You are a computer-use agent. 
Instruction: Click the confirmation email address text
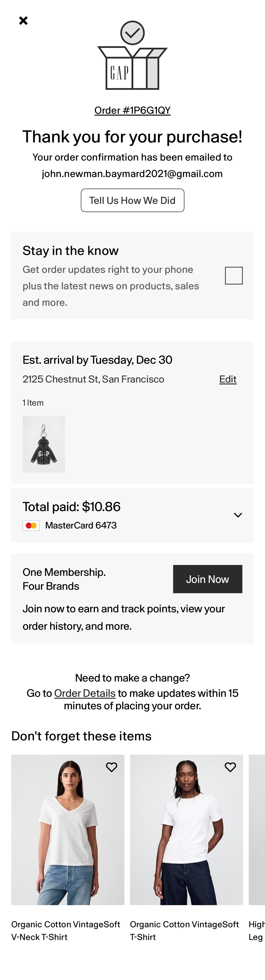tap(132, 173)
